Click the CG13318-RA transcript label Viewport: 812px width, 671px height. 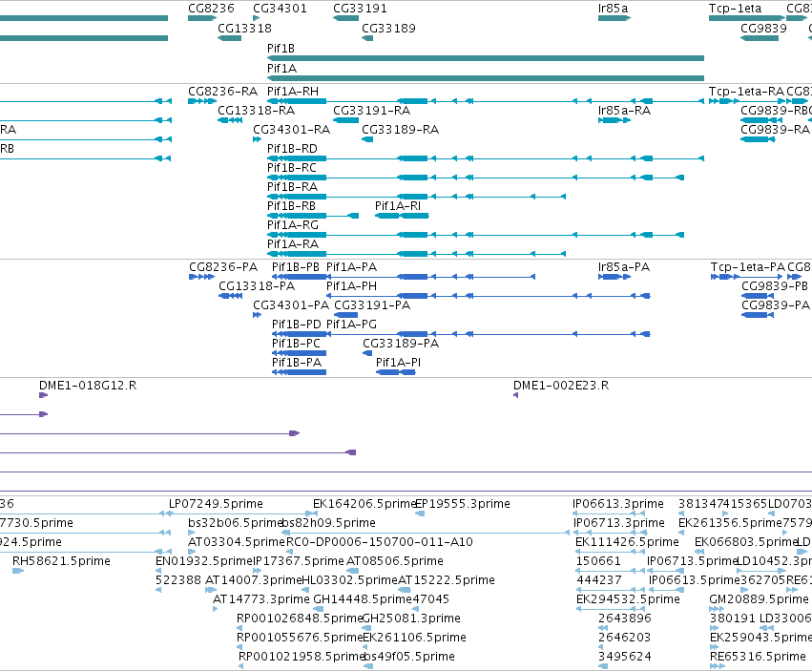(256, 111)
